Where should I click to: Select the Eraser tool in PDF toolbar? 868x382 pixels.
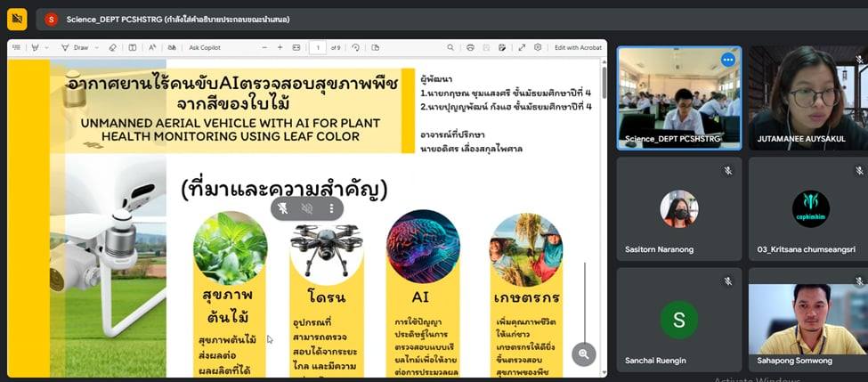coord(112,47)
